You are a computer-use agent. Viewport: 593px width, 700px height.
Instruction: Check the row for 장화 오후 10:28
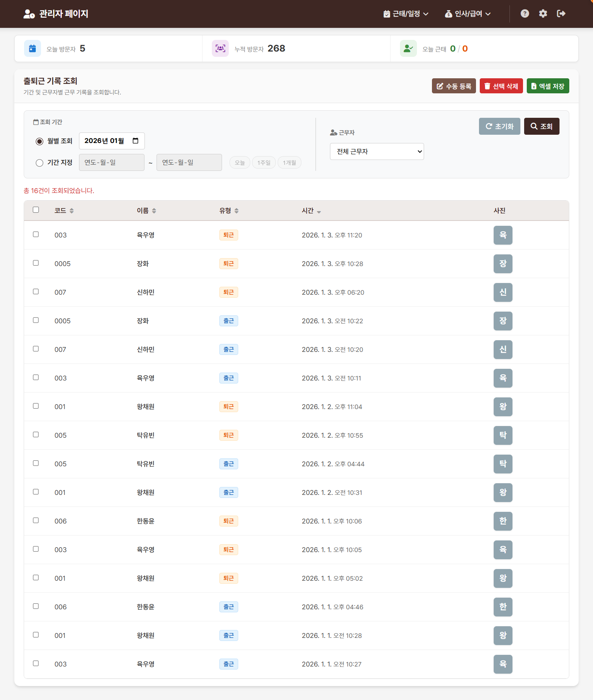(x=36, y=263)
